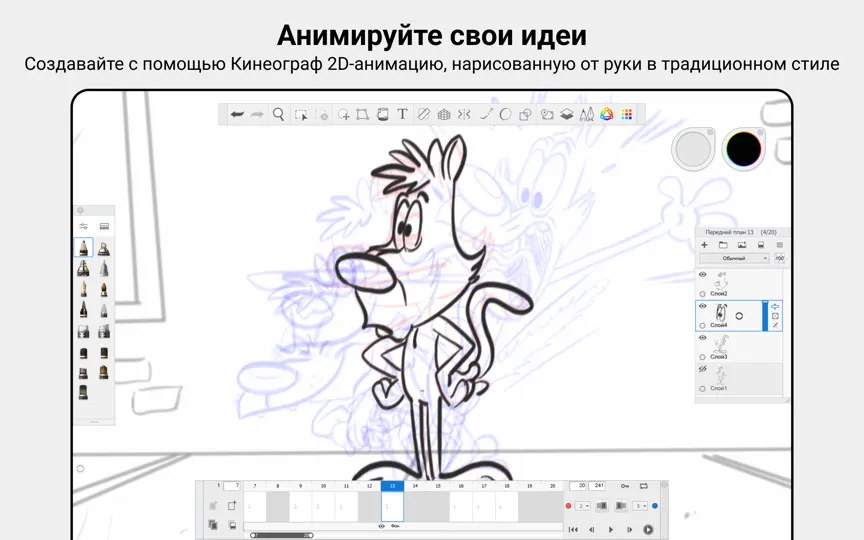864x540 pixels.
Task: Add a new layer with plus icon
Action: pos(704,245)
